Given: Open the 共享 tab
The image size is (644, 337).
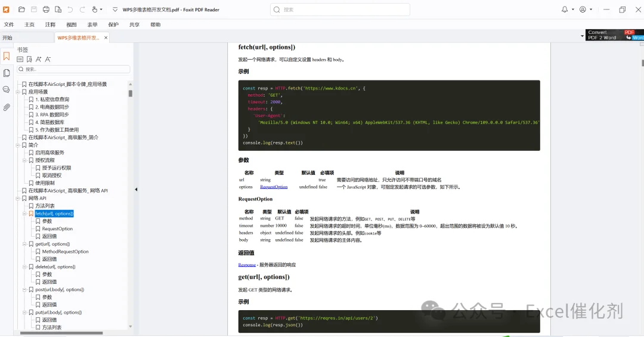Looking at the screenshot, I should 134,24.
